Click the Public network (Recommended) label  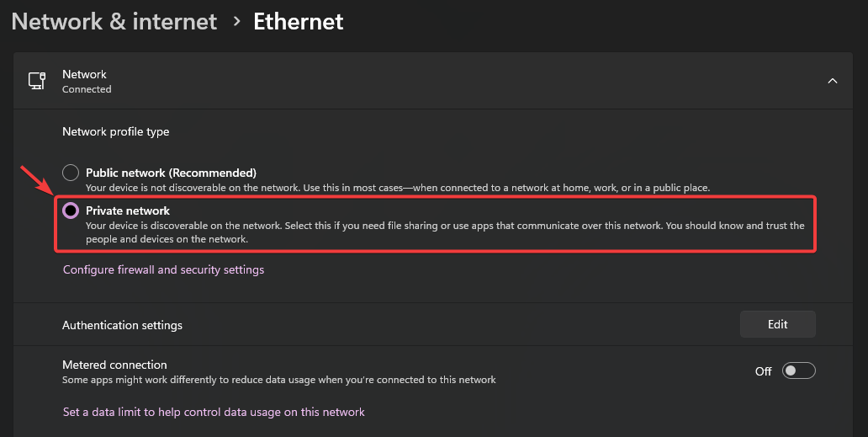click(171, 173)
